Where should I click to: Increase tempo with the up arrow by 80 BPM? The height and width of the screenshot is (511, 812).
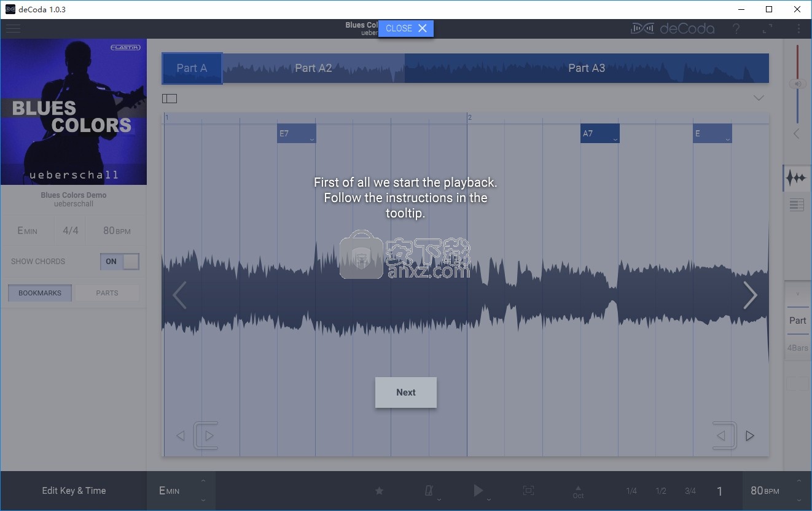[x=799, y=480]
